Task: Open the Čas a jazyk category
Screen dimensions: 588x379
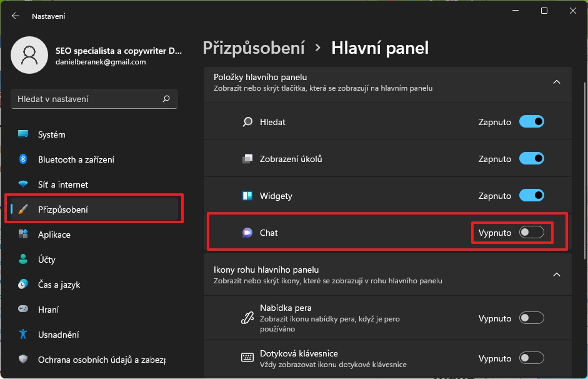Action: [59, 285]
